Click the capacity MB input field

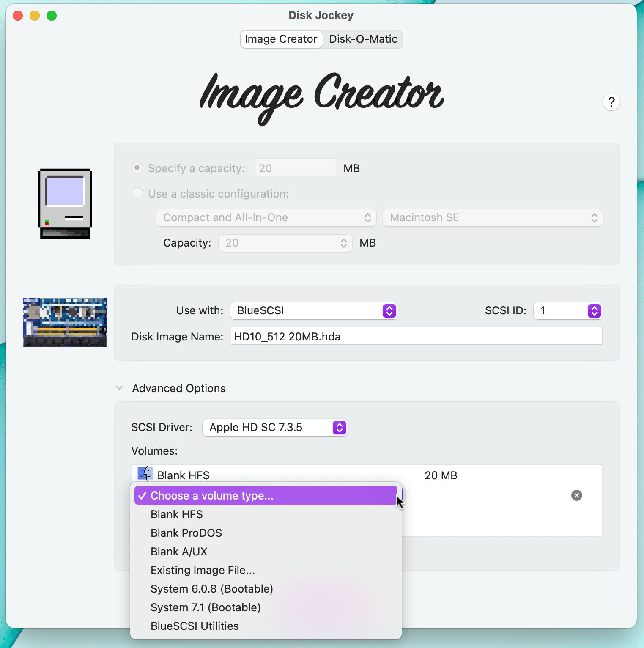tap(296, 168)
